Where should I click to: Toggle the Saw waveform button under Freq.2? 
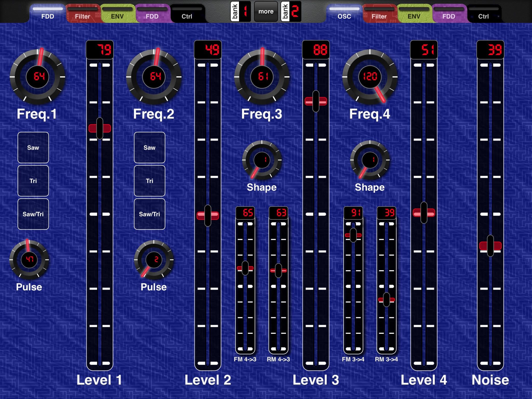tap(150, 148)
